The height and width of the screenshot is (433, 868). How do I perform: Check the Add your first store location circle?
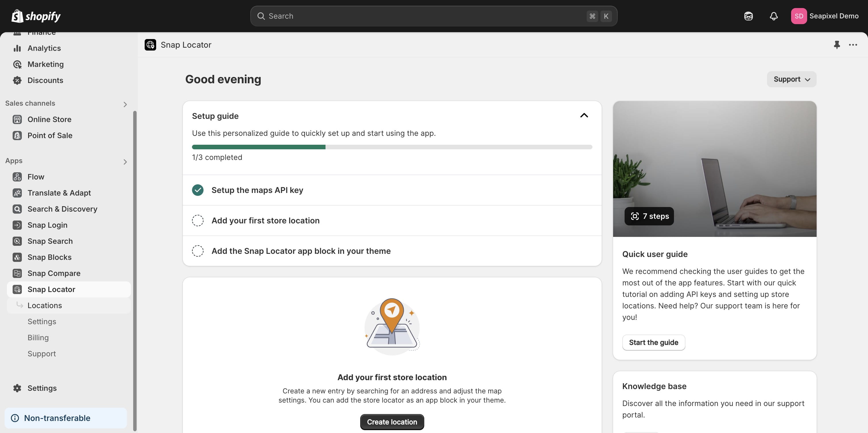click(x=198, y=221)
